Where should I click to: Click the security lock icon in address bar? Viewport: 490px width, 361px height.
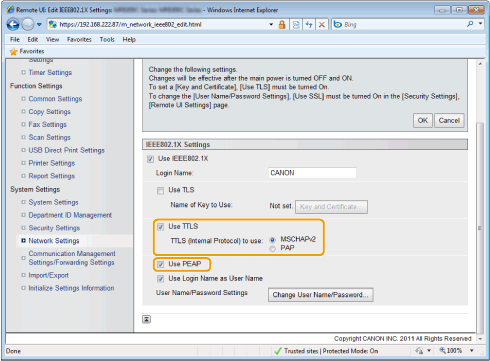(x=282, y=24)
